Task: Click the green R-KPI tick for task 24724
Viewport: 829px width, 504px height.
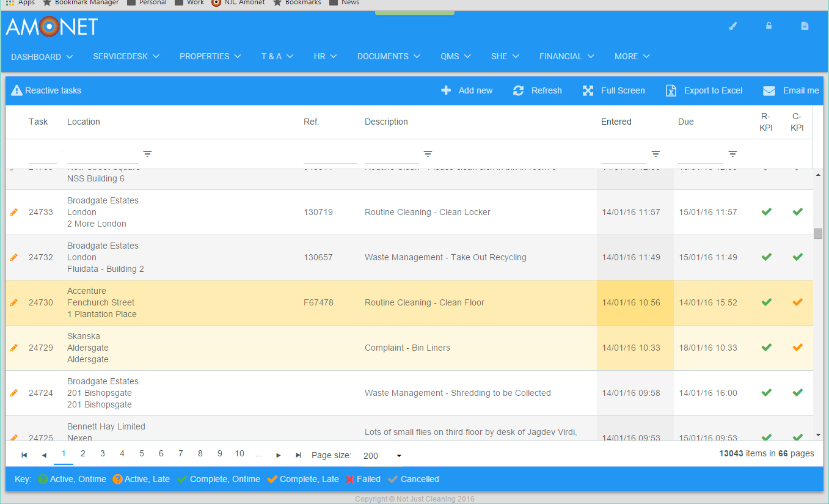Action: point(766,393)
